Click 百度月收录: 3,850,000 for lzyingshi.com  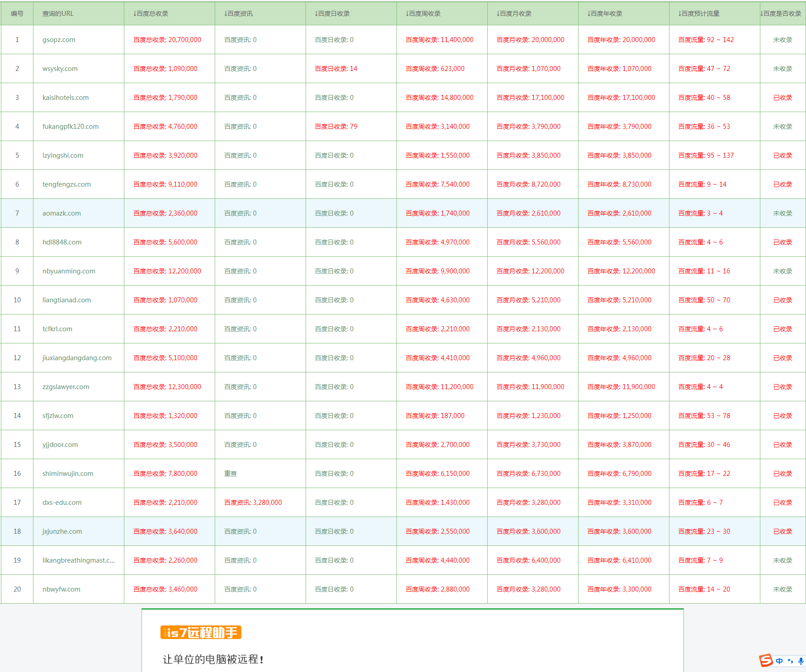click(528, 155)
